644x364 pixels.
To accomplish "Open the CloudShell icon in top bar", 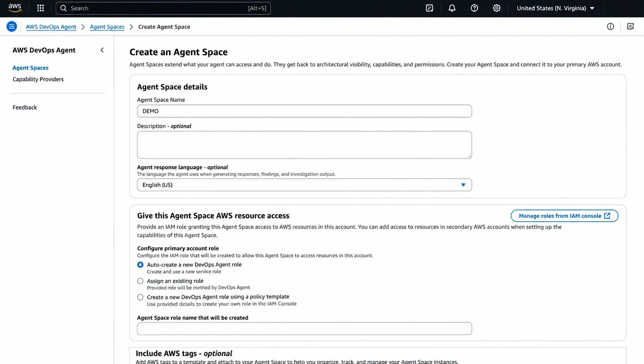I will [x=429, y=8].
